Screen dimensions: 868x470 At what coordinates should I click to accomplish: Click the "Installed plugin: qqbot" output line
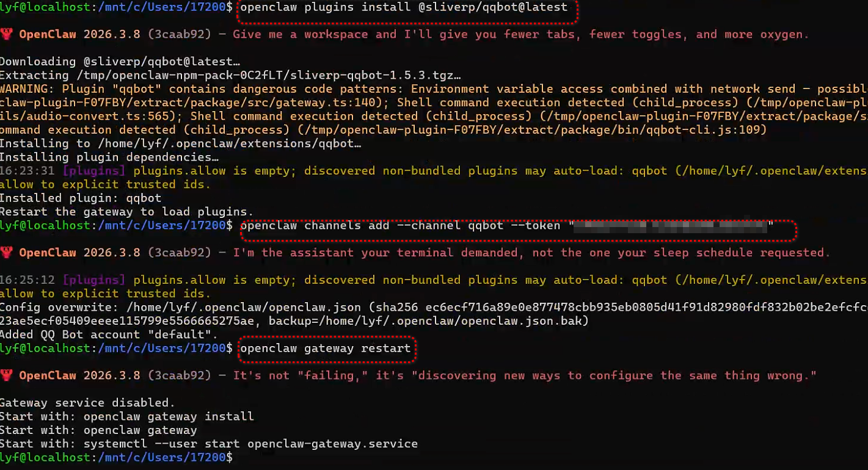coord(82,198)
